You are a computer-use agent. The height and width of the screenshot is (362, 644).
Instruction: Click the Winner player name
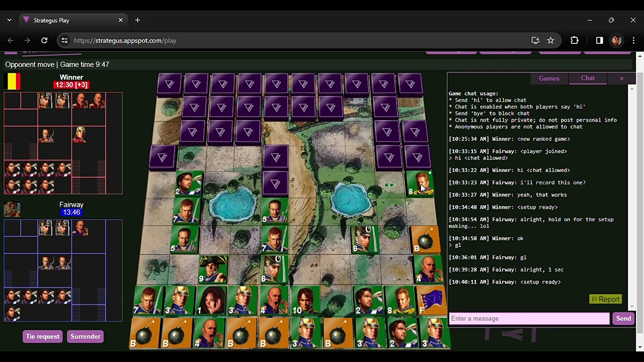point(71,77)
